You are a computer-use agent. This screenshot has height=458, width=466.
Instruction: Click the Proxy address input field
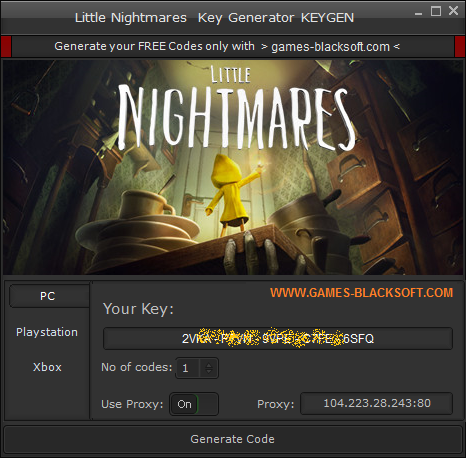(x=377, y=403)
